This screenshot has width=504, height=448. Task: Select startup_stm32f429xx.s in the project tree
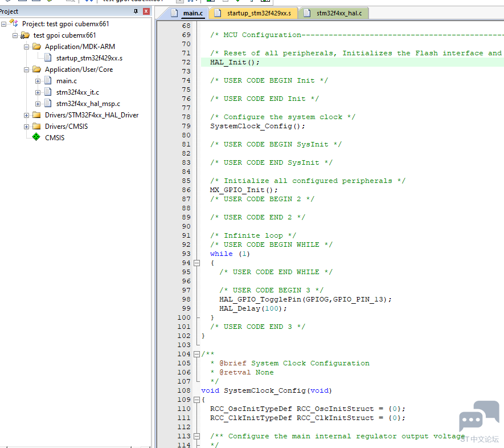pos(89,58)
